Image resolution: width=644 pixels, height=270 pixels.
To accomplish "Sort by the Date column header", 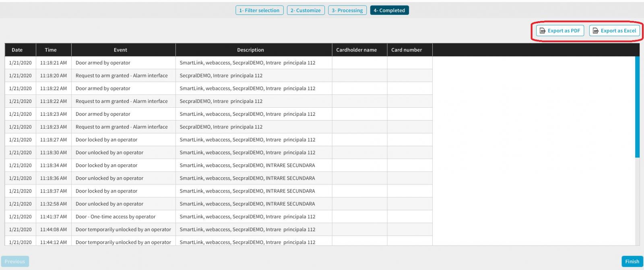I will point(17,50).
